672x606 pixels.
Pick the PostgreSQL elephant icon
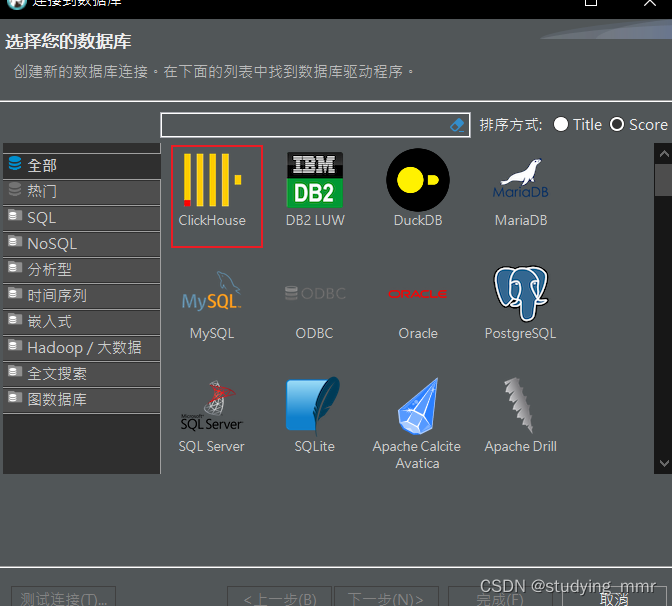(x=520, y=303)
